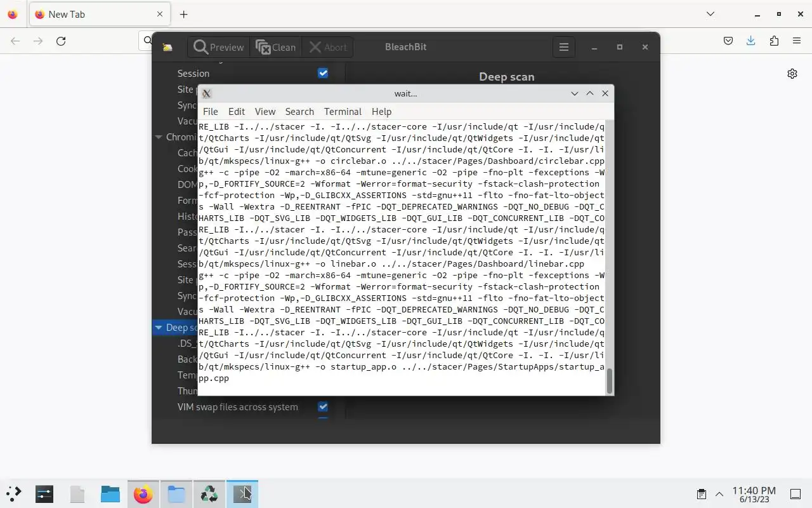Open the dark sliders icon in taskbar
Image resolution: width=812 pixels, height=508 pixels.
[x=44, y=493]
